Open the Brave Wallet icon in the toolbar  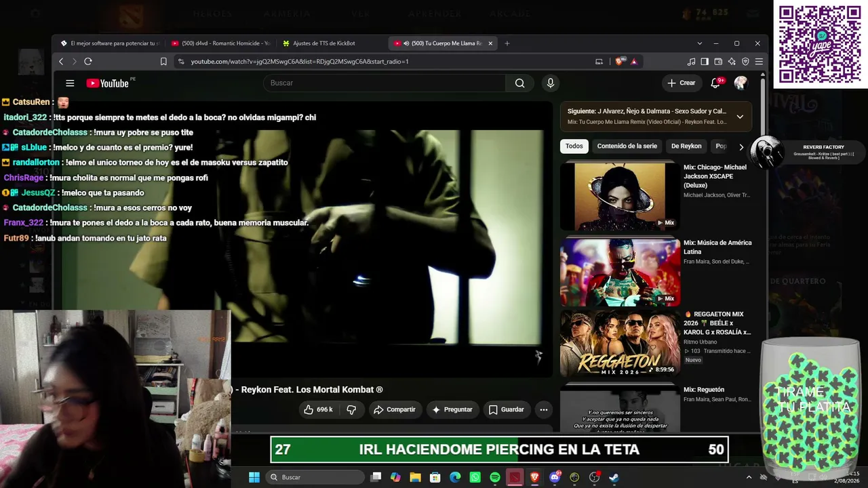click(718, 62)
